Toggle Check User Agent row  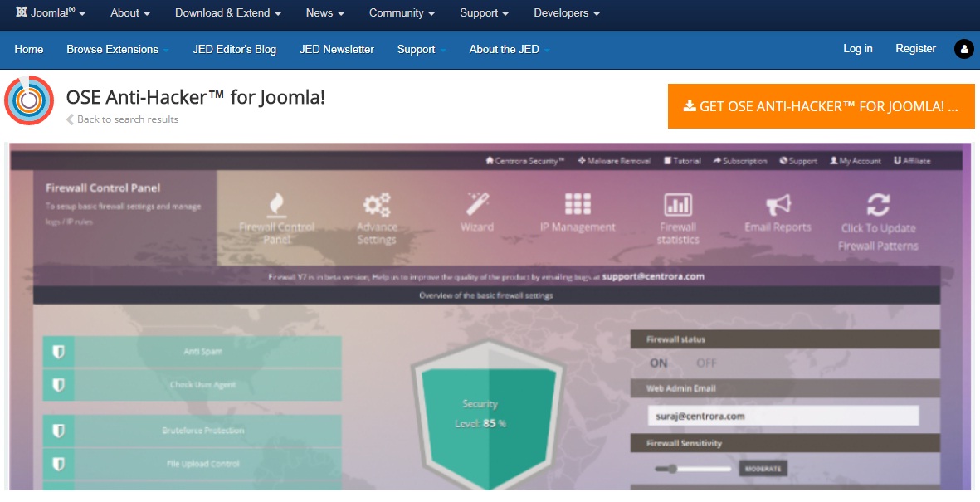(x=192, y=384)
